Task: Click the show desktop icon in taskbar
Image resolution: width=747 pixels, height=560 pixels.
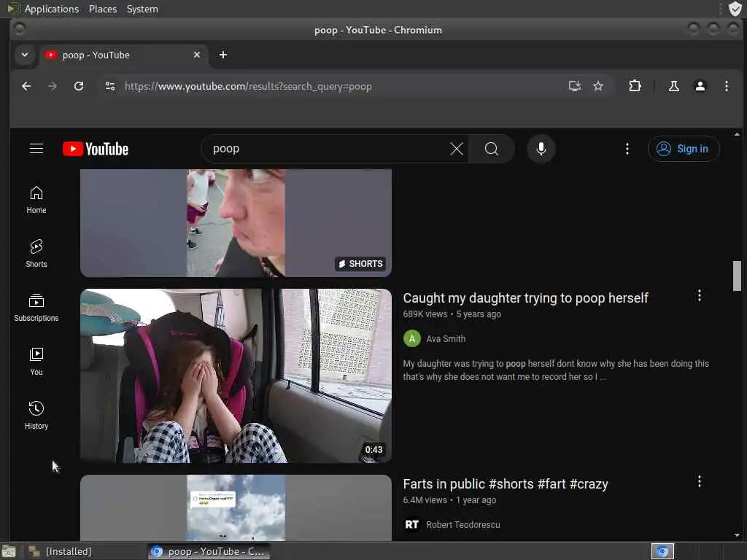Action: (9, 551)
